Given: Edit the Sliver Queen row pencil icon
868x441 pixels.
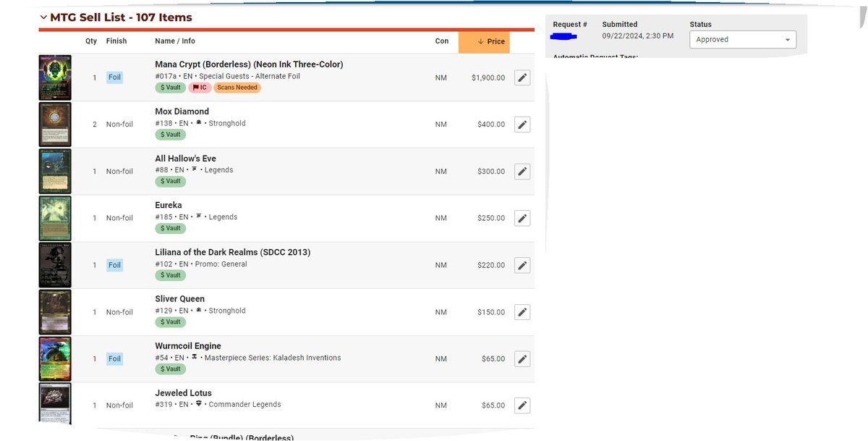Looking at the screenshot, I should coord(522,312).
